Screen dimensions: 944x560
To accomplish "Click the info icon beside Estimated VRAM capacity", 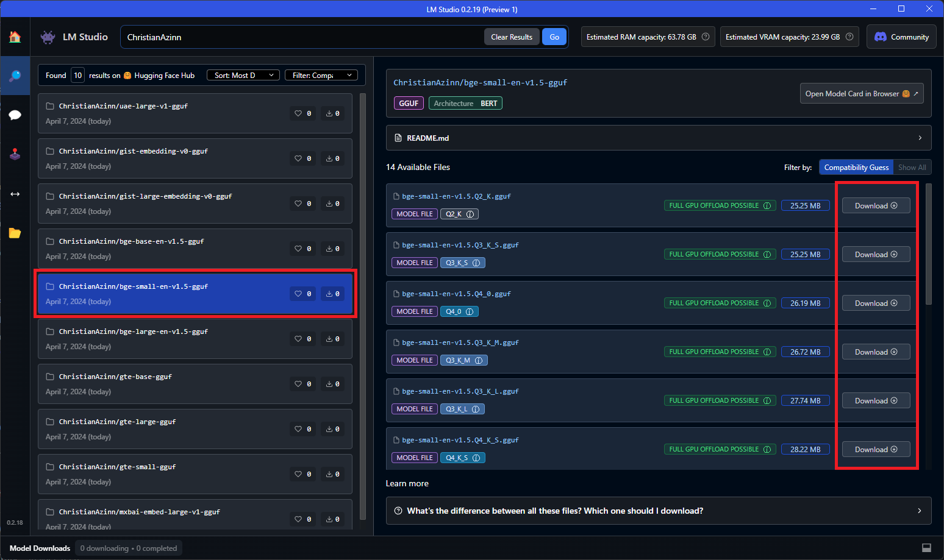I will pos(849,37).
